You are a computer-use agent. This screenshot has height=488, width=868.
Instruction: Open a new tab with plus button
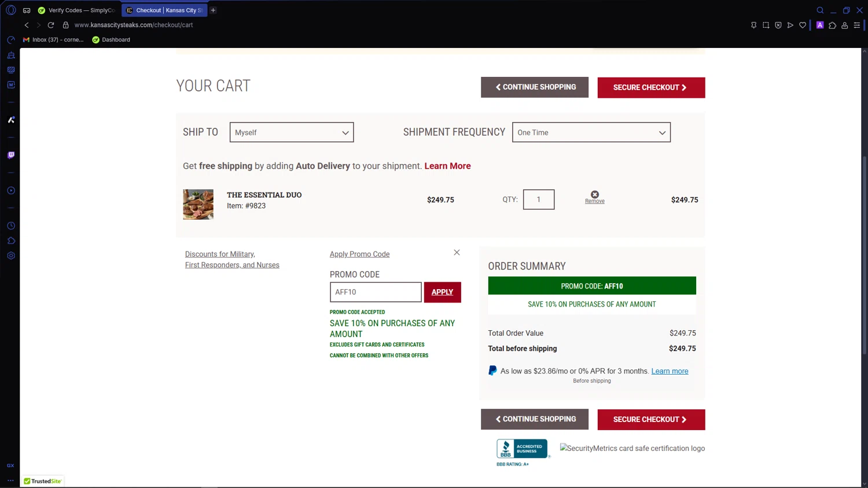213,10
